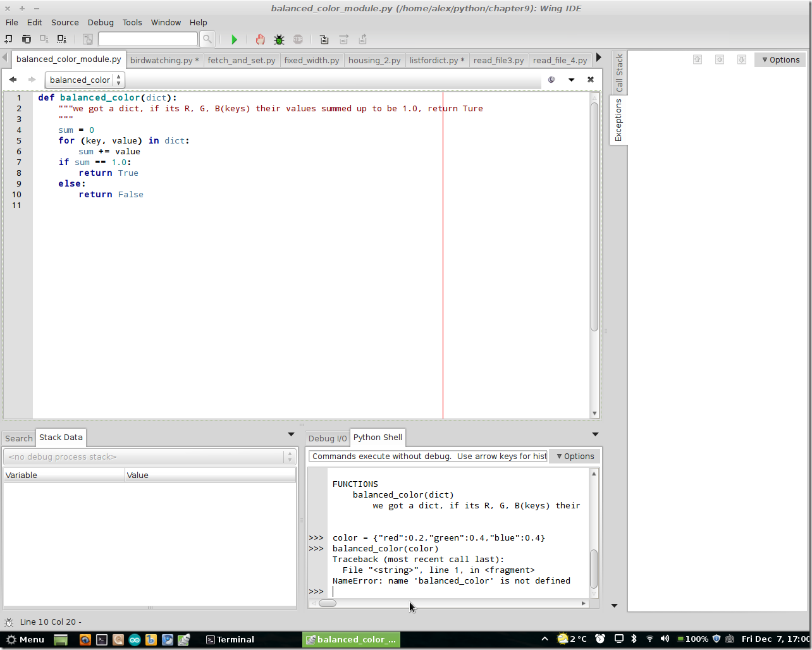This screenshot has height=650, width=812.
Task: Select the Call Stack vertical tab
Action: [619, 72]
